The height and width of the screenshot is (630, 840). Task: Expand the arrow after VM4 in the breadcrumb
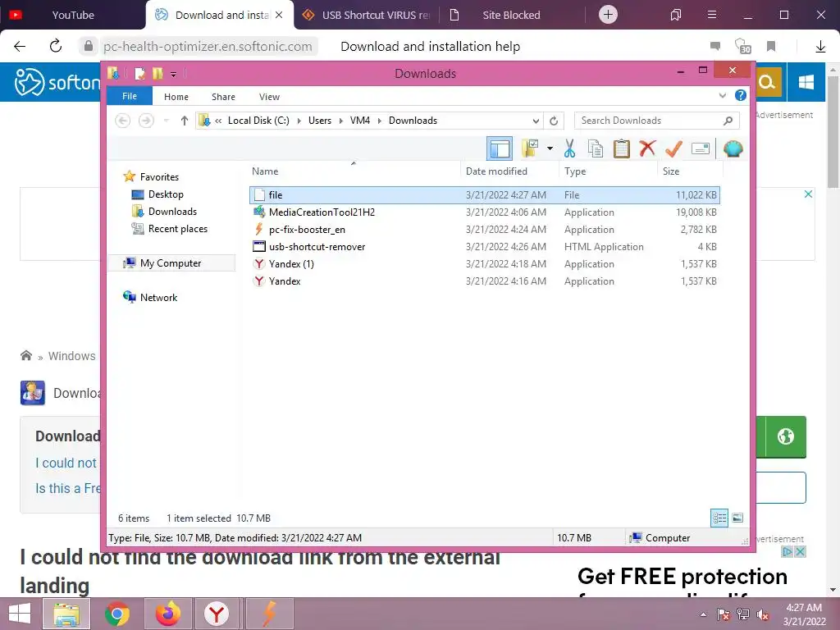click(x=379, y=121)
